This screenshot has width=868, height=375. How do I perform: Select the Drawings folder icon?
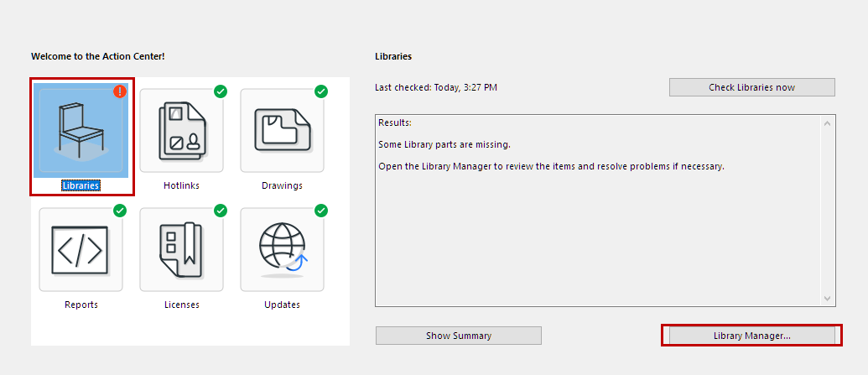pos(282,130)
